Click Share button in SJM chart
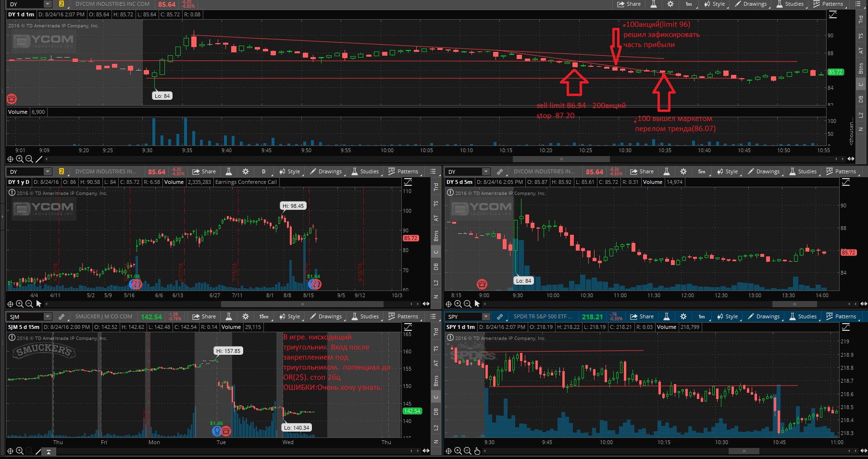The height and width of the screenshot is (459, 868). (x=204, y=316)
